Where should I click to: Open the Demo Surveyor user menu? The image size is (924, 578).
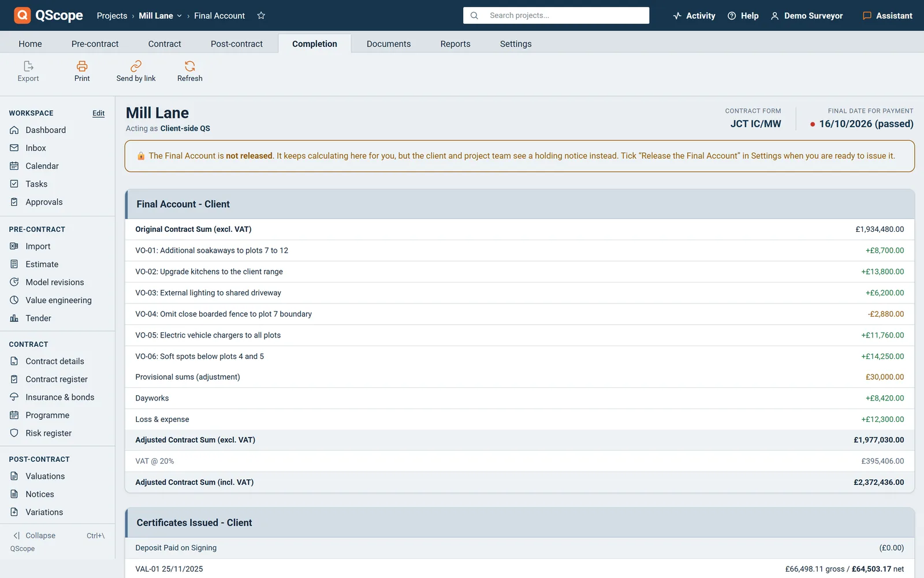tap(807, 16)
